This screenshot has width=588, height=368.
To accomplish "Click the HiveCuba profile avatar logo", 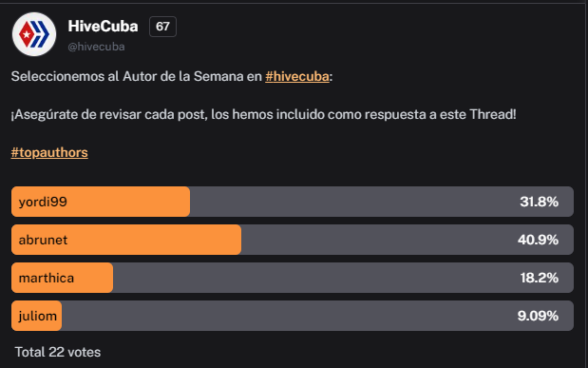I will pos(34,34).
